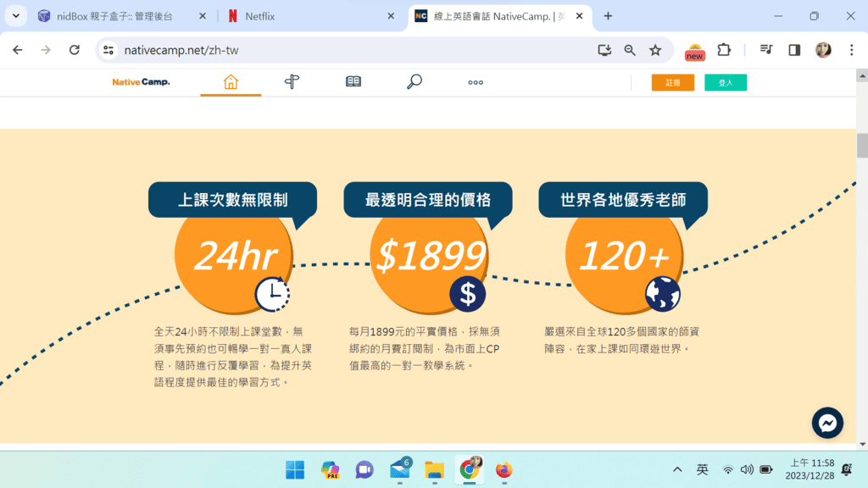Image resolution: width=868 pixels, height=488 pixels.
Task: Open the zoom magnifier in address bar
Action: (x=630, y=50)
